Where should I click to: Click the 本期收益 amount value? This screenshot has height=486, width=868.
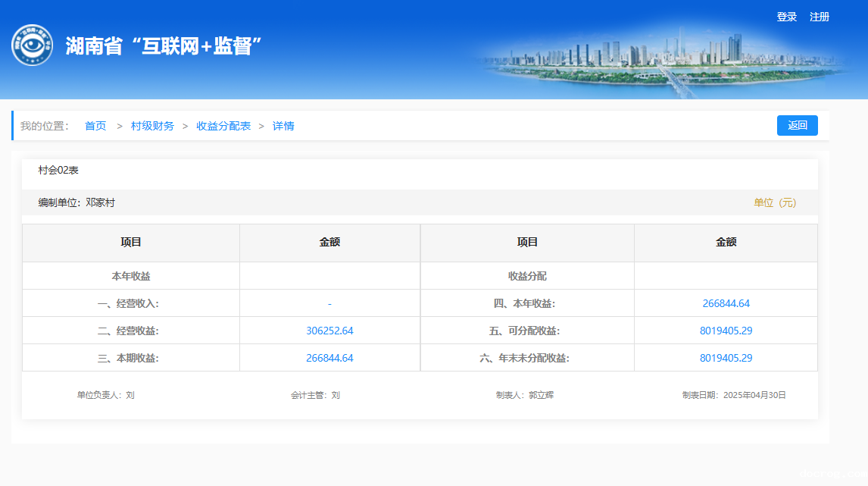(329, 358)
